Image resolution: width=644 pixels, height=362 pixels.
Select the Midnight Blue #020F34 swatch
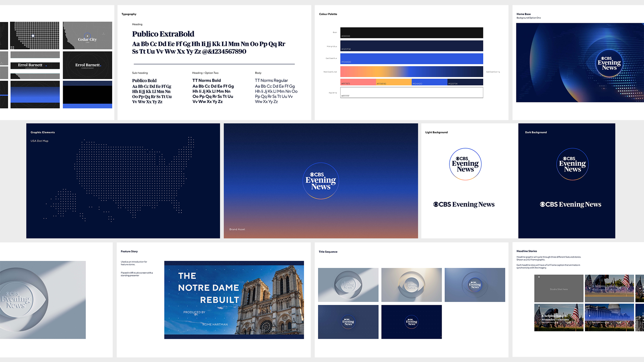(412, 46)
